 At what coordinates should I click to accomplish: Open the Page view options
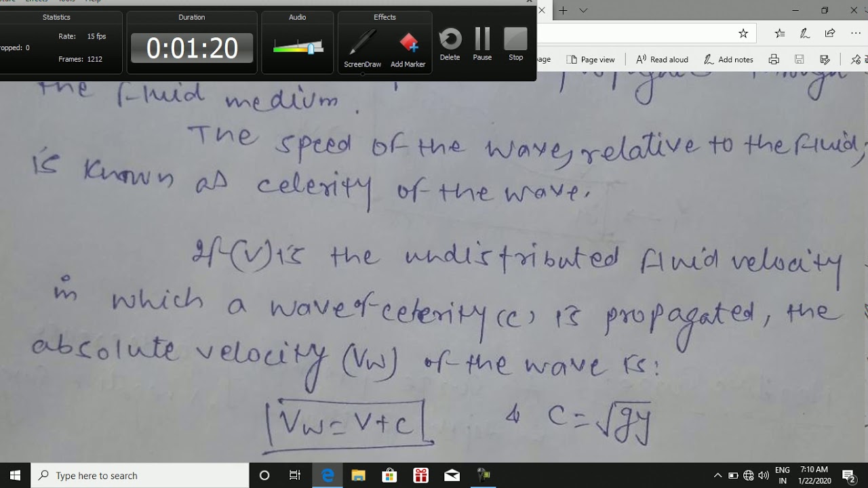tap(591, 60)
